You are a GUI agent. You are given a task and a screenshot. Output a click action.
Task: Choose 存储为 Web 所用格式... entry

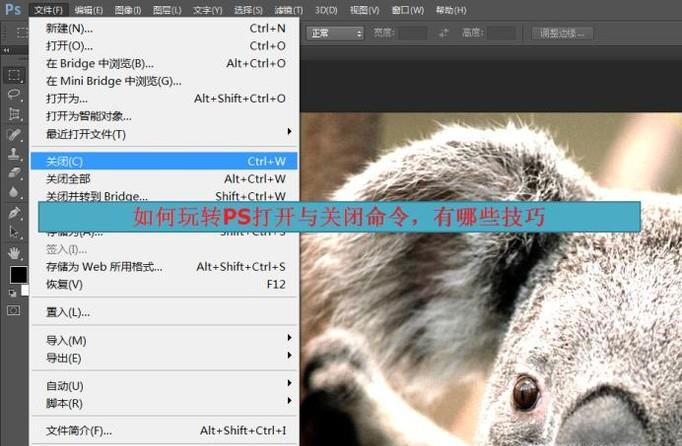[164, 267]
